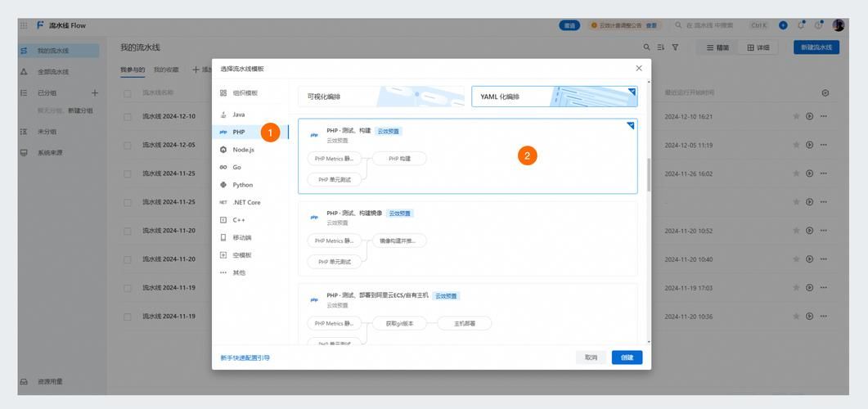Viewport: 868px width, 409px height.
Task: Click 新建分组 link in sidebar
Action: 80,110
